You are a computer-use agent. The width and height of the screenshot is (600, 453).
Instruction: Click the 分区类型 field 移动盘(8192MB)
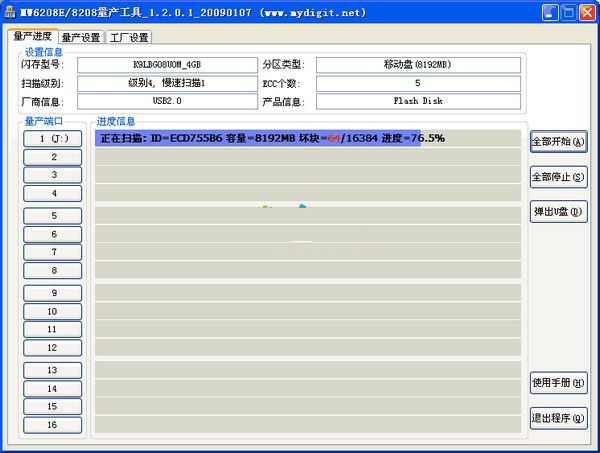pos(418,65)
